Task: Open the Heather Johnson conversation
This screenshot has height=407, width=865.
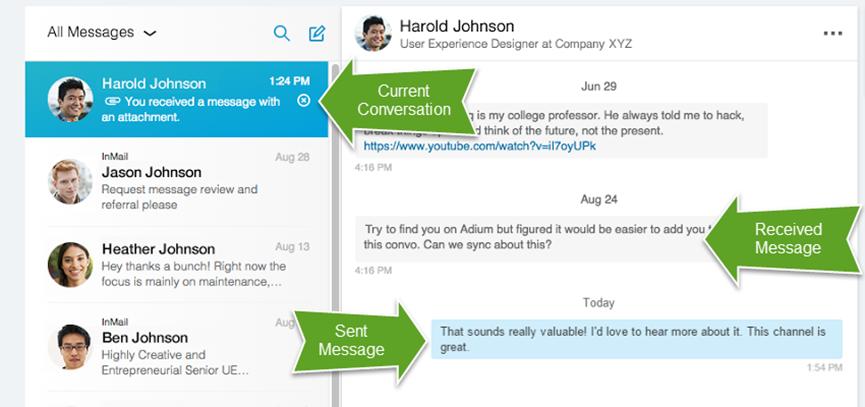Action: coord(190,265)
